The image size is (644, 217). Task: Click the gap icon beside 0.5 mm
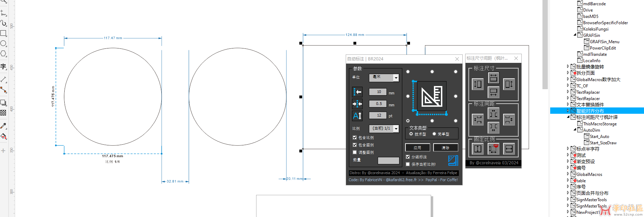pos(357,104)
